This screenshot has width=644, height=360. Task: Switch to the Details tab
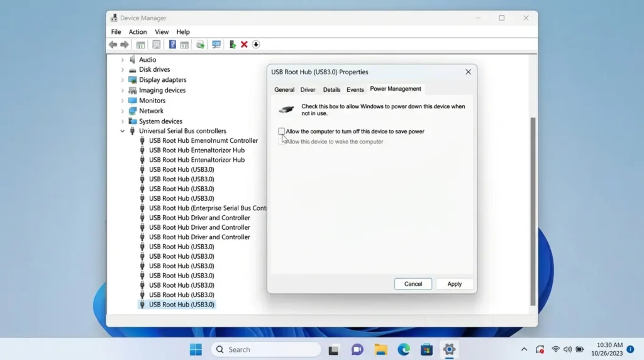click(331, 89)
